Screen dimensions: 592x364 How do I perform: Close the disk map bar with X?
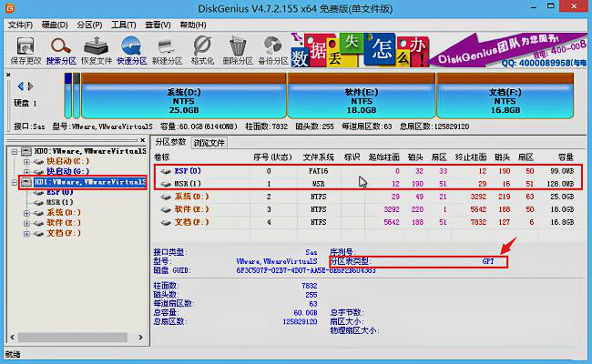pos(8,75)
